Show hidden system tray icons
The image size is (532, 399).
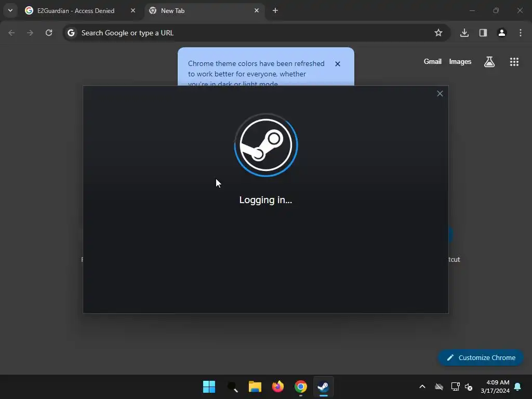pyautogui.click(x=422, y=387)
